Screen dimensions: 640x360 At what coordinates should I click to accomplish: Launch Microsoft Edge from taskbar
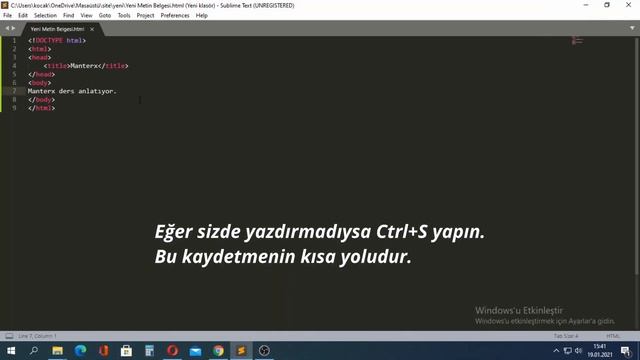point(80,351)
